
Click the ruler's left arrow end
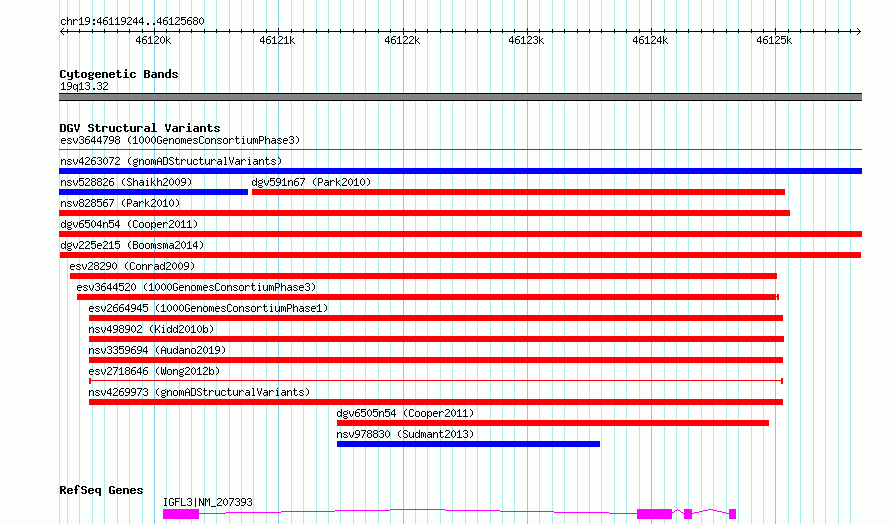tap(62, 31)
